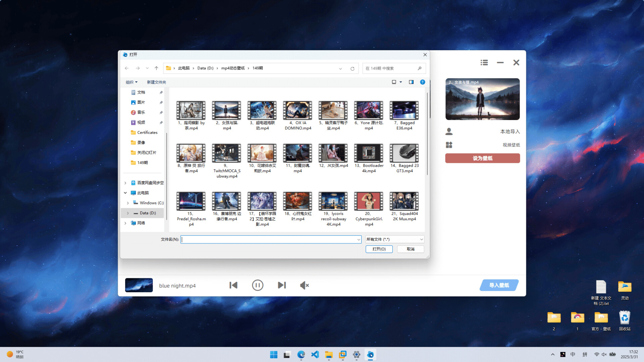Skip to the previous wallpaper
This screenshot has height=362, width=644.
(233, 285)
